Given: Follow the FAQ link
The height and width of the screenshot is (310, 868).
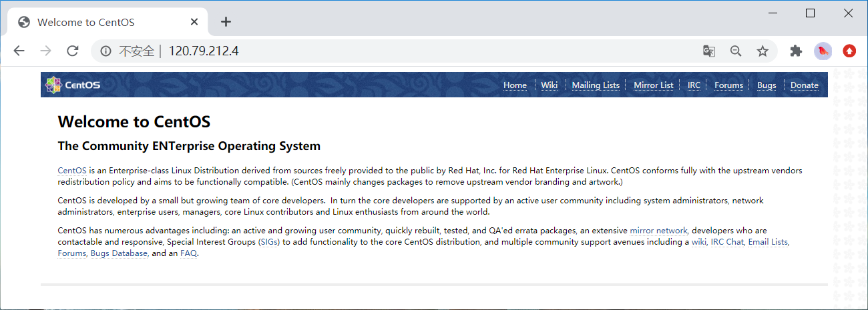Looking at the screenshot, I should (188, 253).
